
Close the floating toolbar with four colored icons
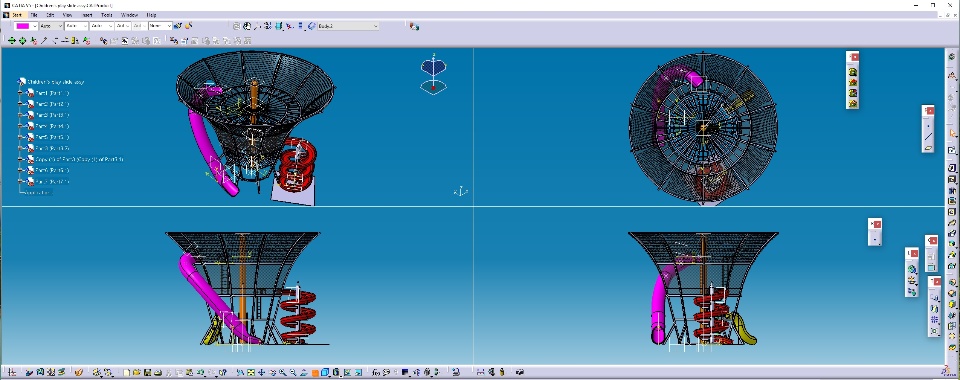854,56
